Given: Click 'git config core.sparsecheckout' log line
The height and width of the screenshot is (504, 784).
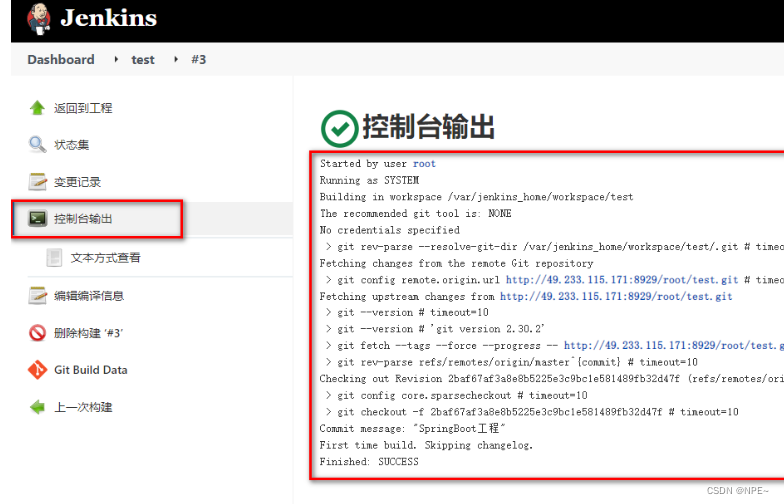Looking at the screenshot, I should pyautogui.click(x=456, y=396).
